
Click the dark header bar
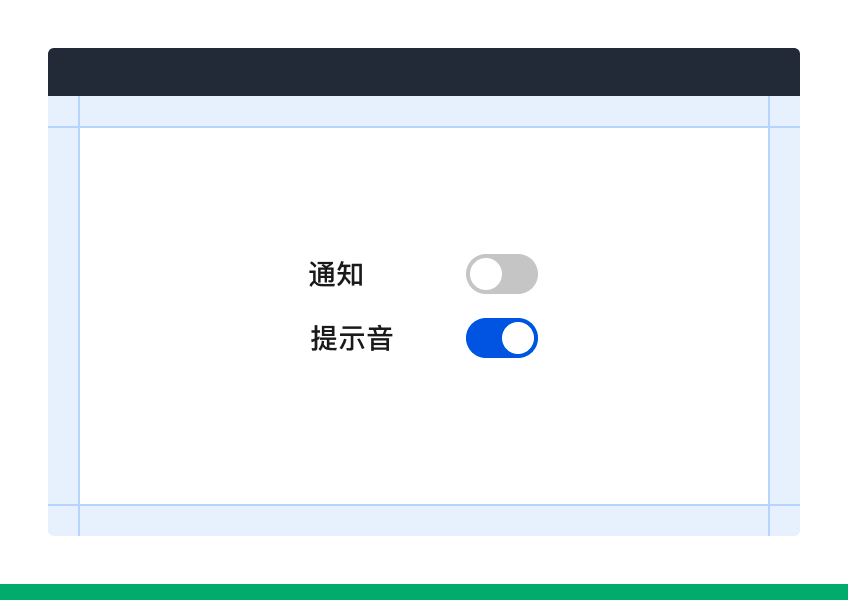pyautogui.click(x=424, y=72)
